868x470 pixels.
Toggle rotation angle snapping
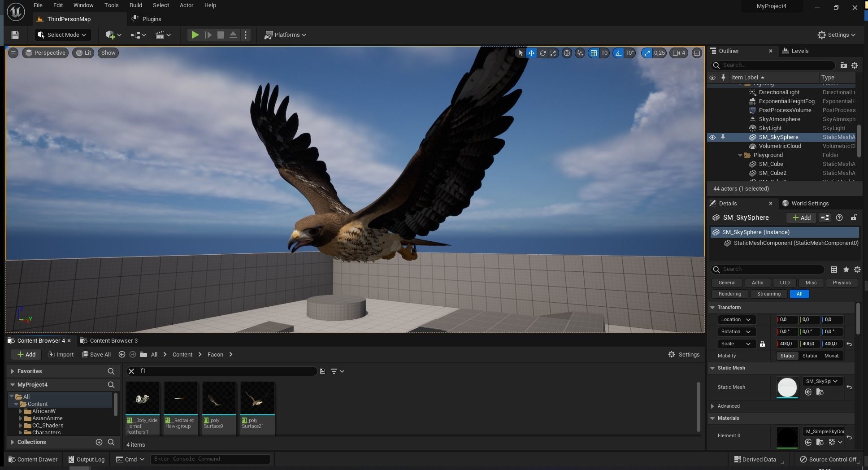(x=619, y=53)
